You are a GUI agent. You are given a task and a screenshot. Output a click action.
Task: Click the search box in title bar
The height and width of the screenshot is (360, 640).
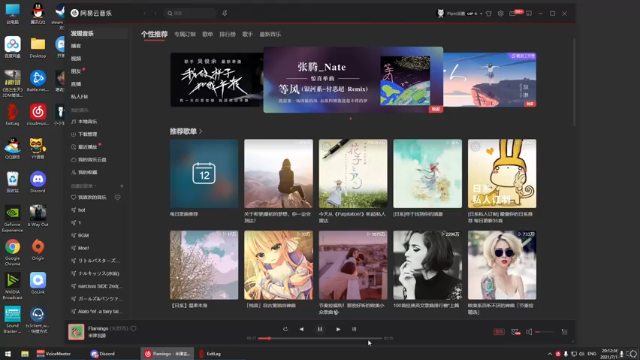pyautogui.click(x=190, y=13)
